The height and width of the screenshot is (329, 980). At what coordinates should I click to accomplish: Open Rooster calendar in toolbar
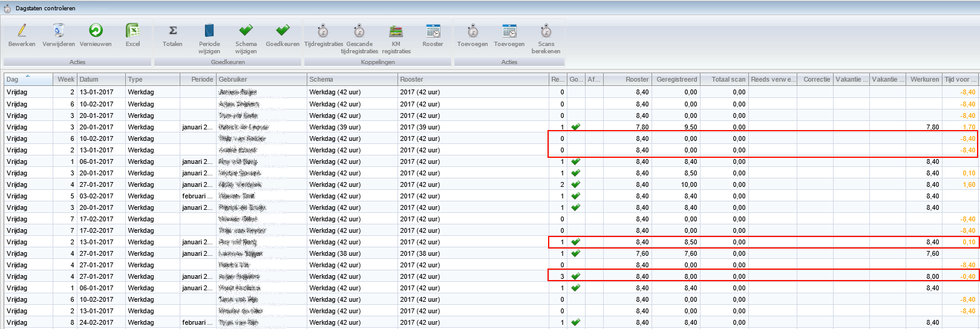pyautogui.click(x=433, y=31)
